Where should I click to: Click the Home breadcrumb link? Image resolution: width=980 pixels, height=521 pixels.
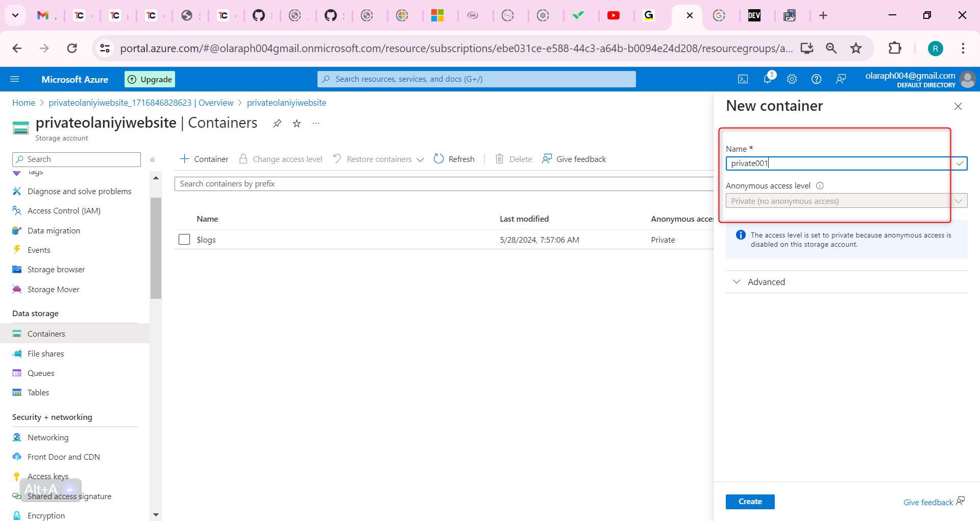coord(23,103)
